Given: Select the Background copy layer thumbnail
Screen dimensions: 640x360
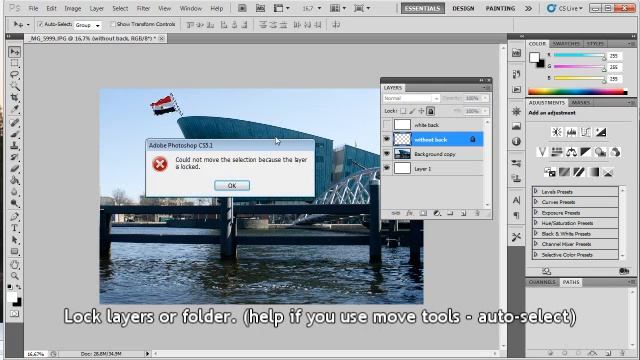Looking at the screenshot, I should [x=402, y=154].
